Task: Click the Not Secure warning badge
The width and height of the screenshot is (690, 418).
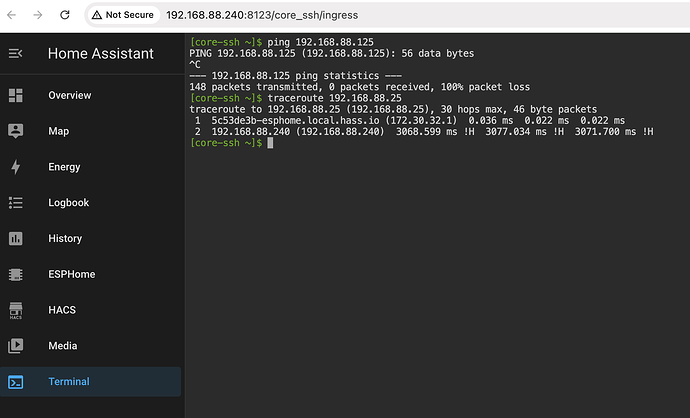Action: point(122,15)
